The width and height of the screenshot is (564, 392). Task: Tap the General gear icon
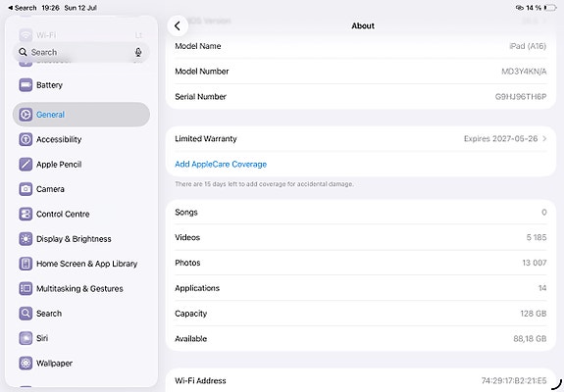pos(26,115)
